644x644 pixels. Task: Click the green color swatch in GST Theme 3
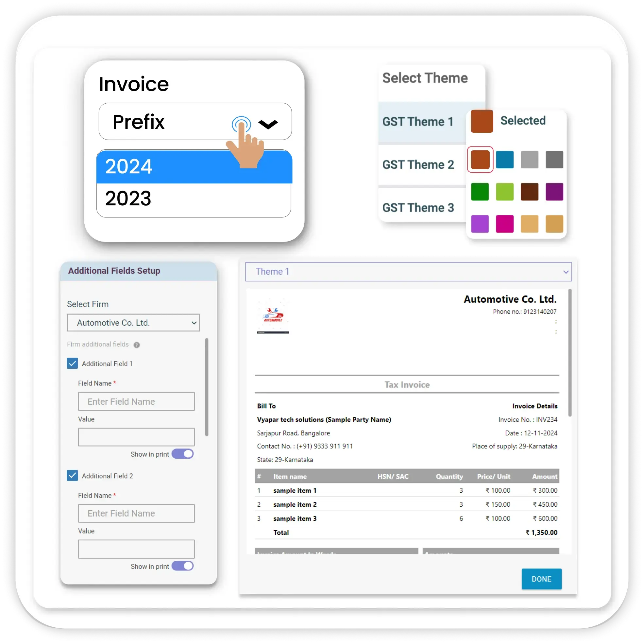point(480,192)
